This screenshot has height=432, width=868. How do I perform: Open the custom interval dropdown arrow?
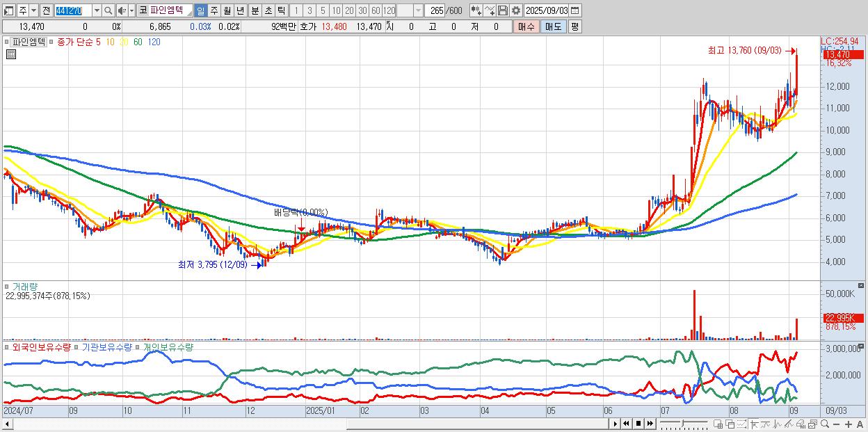(x=418, y=11)
